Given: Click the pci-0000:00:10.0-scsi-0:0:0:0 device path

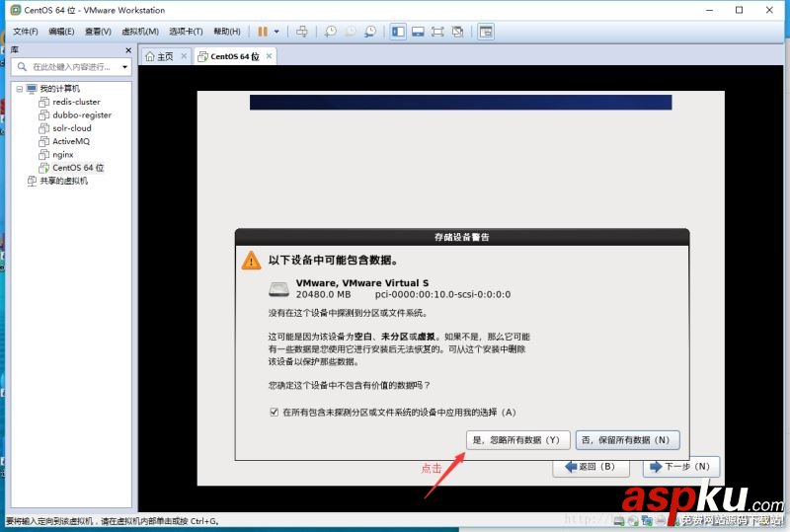Looking at the screenshot, I should pyautogui.click(x=442, y=294).
